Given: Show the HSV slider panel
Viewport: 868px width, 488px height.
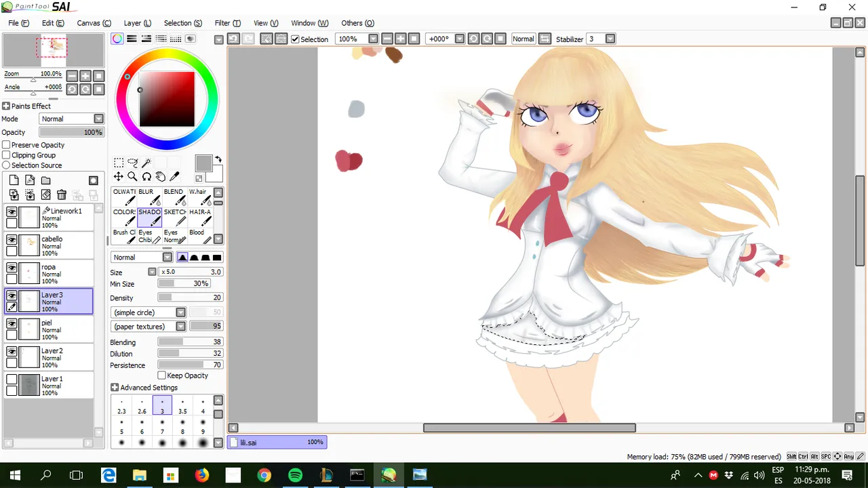Looking at the screenshot, I should [146, 39].
